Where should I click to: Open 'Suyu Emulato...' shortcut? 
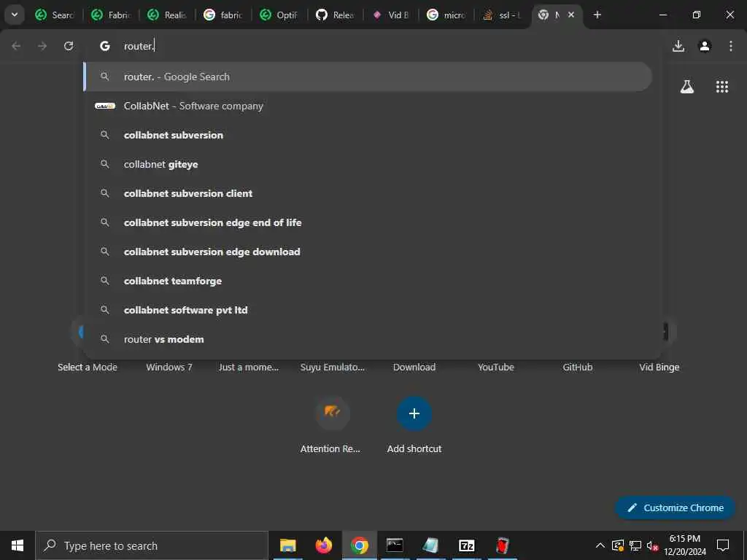(333, 367)
